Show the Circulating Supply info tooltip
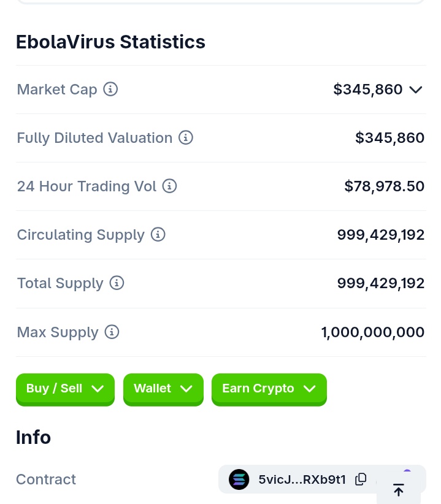Viewport: 441px width, 504px height. [158, 234]
